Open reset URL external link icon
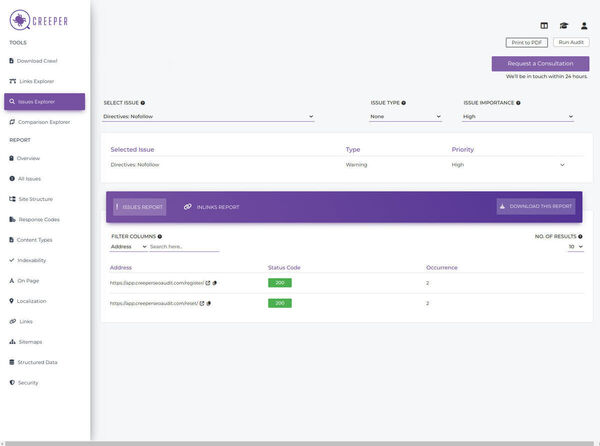This screenshot has height=446, width=600. [202, 303]
